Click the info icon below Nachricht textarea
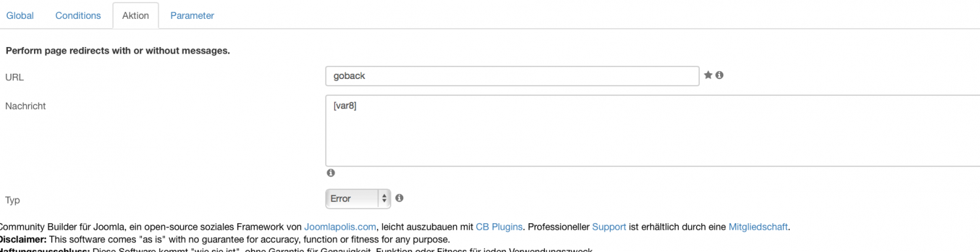Image resolution: width=980 pixels, height=252 pixels. point(331,173)
